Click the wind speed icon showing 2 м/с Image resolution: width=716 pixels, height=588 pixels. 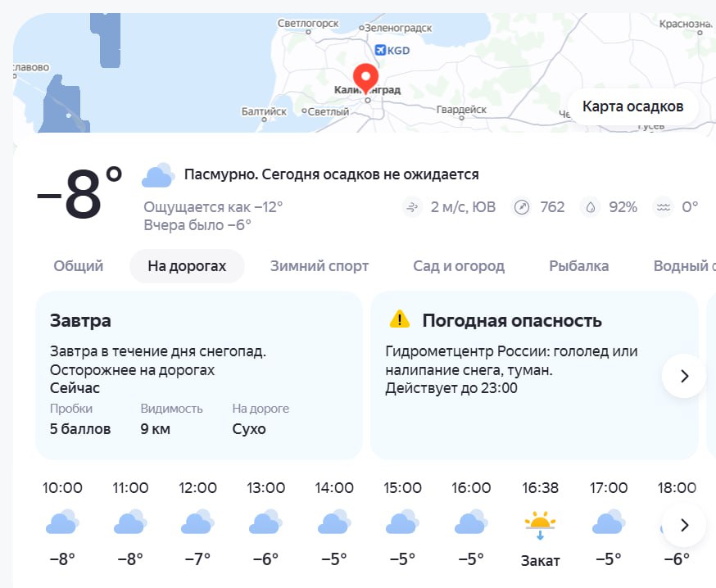411,207
